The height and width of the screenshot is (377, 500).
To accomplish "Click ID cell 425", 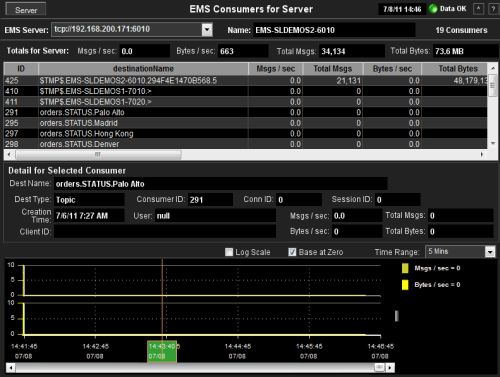I will click(21, 80).
